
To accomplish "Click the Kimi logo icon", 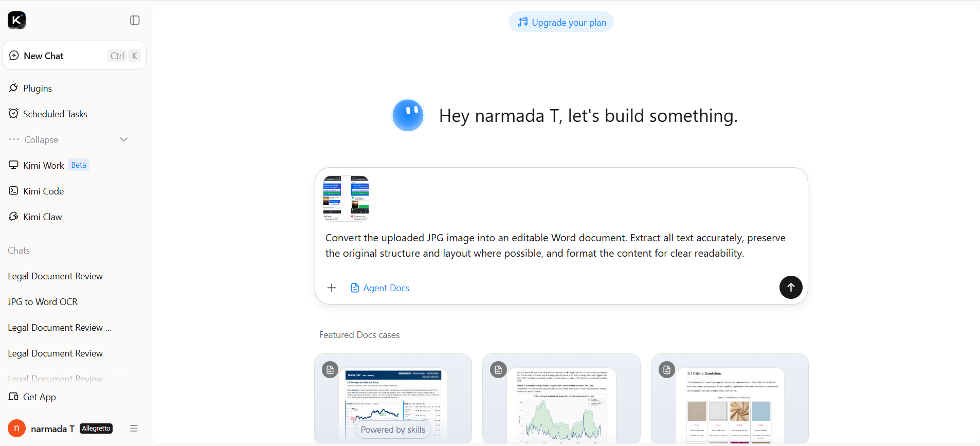I will click(16, 20).
